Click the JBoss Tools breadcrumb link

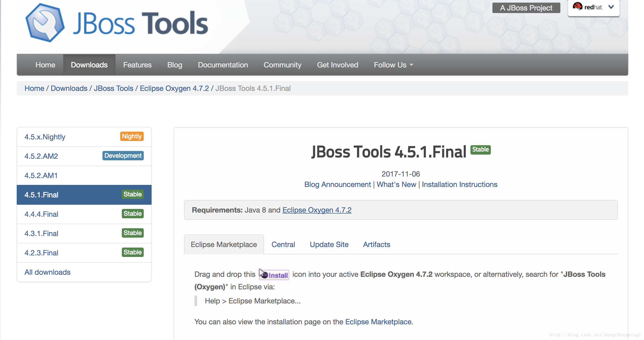(x=113, y=88)
